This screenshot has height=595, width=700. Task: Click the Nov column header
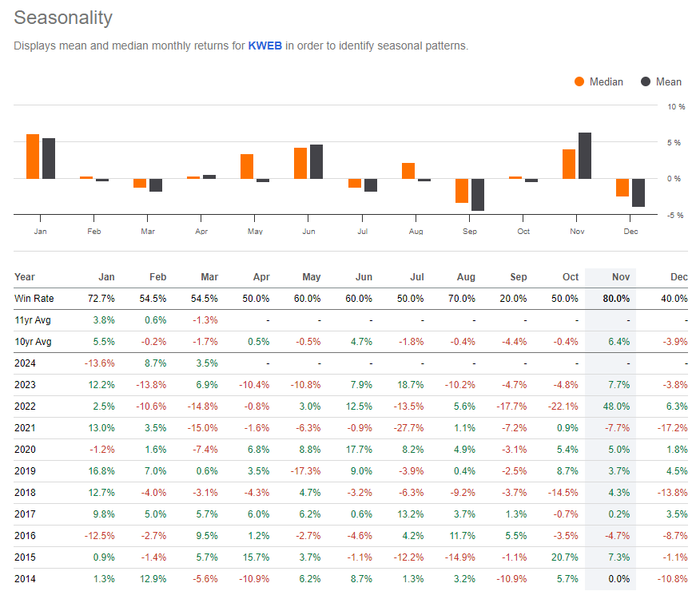pos(621,277)
